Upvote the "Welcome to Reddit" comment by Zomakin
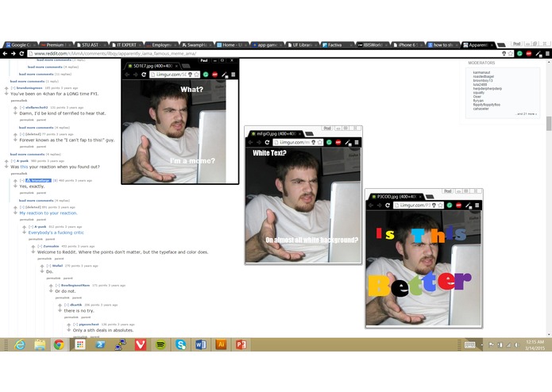Image resolution: width=552 pixels, height=392 pixels. (33, 247)
